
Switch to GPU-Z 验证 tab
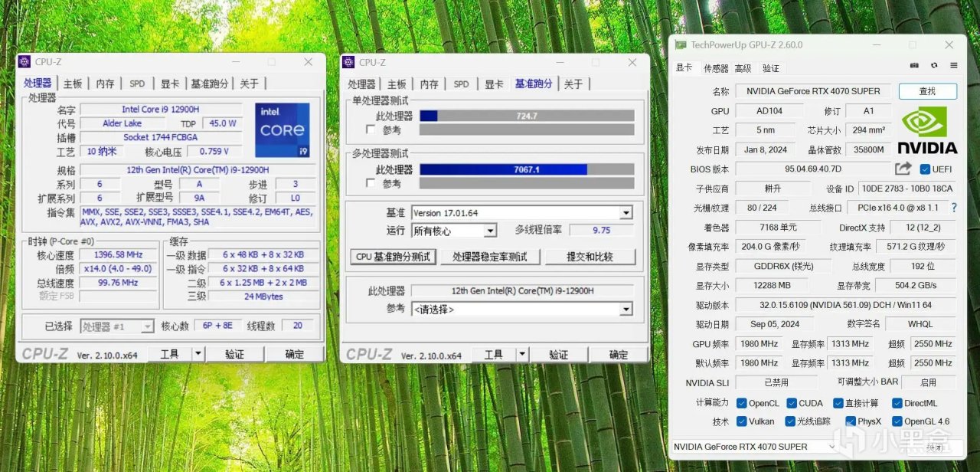pyautogui.click(x=771, y=68)
